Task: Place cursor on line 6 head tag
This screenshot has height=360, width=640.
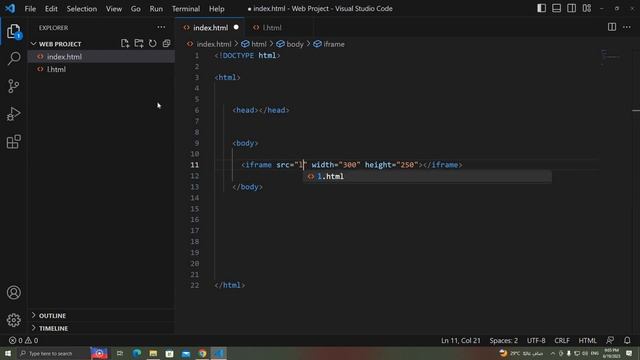Action: coord(260,110)
